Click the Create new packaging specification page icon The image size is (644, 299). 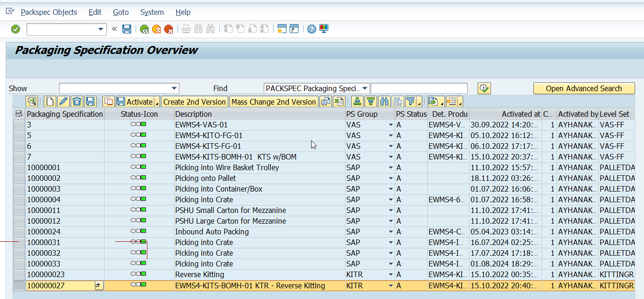tap(50, 102)
